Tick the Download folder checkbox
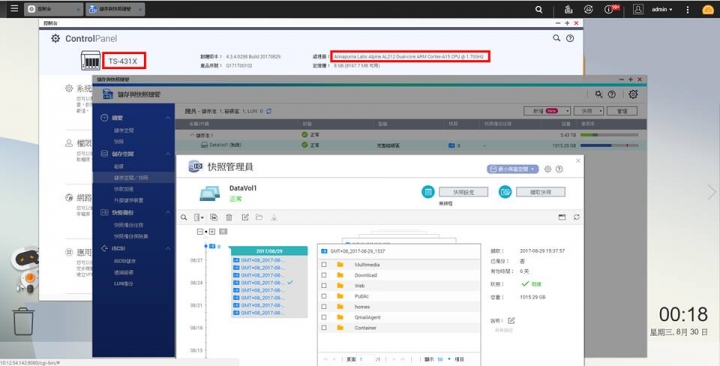 click(324, 275)
